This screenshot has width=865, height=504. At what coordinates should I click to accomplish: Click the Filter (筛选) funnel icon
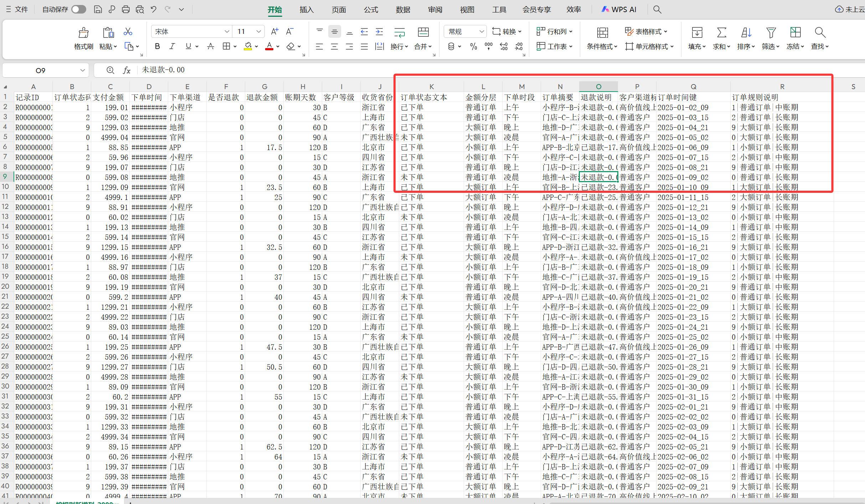(x=771, y=33)
